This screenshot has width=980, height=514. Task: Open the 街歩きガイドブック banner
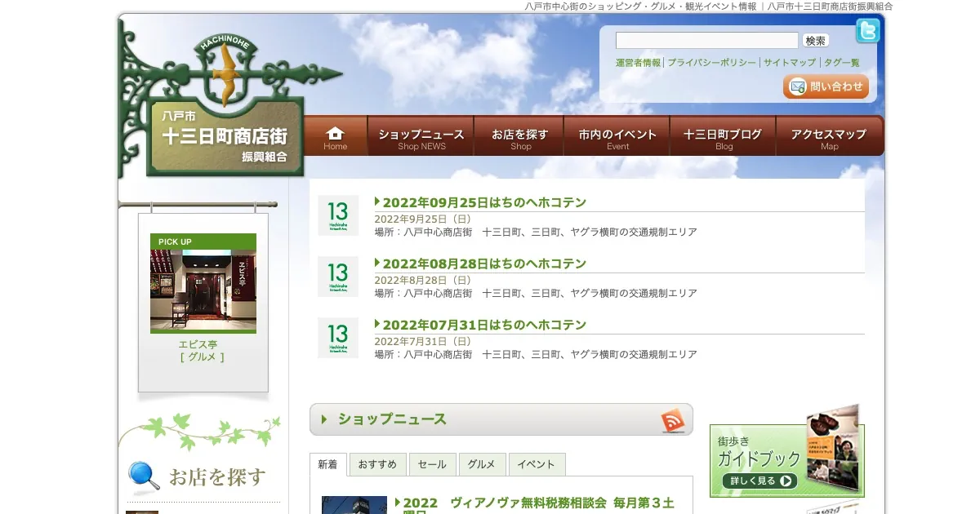(x=786, y=459)
